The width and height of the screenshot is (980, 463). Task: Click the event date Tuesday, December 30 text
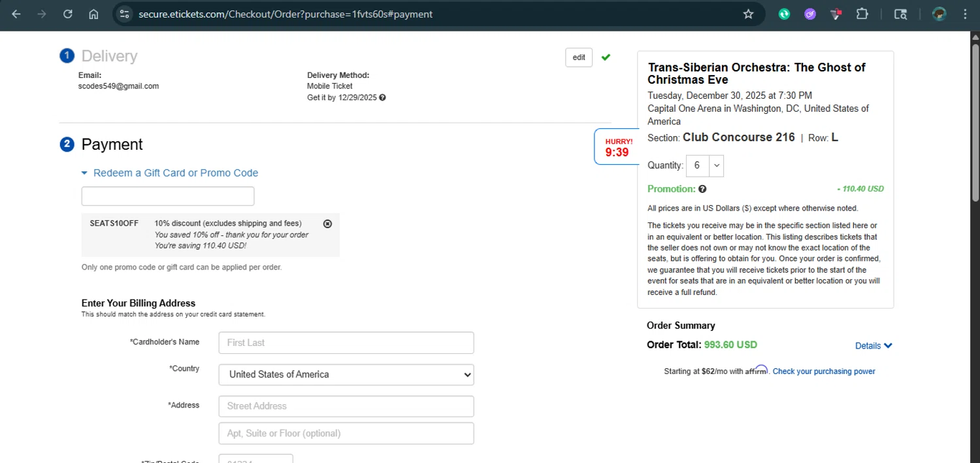click(730, 95)
